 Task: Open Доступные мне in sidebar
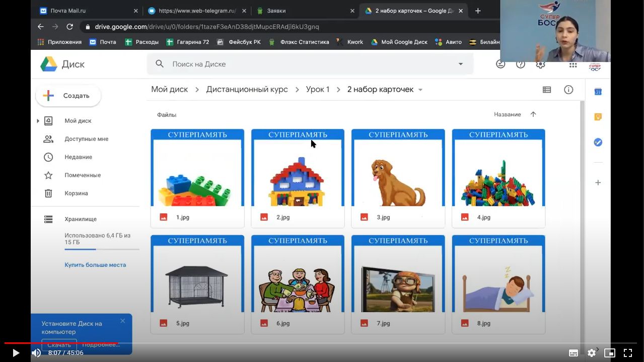pos(86,139)
